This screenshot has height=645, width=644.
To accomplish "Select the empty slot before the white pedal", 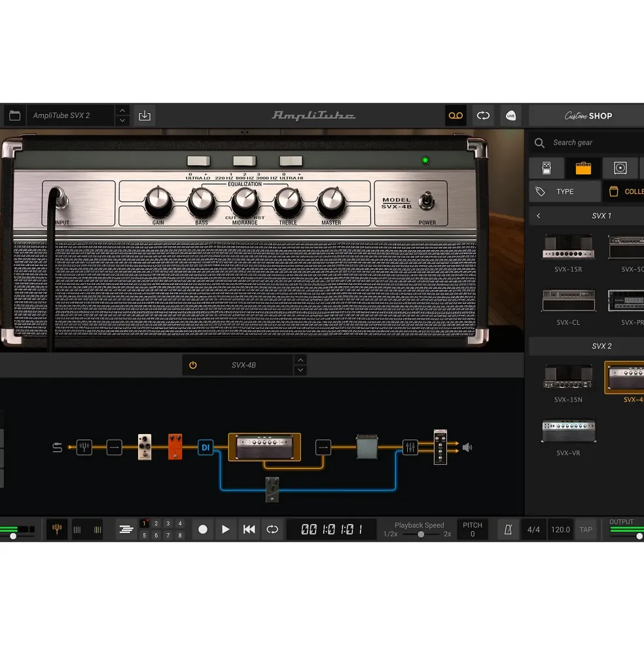I will pyautogui.click(x=115, y=447).
